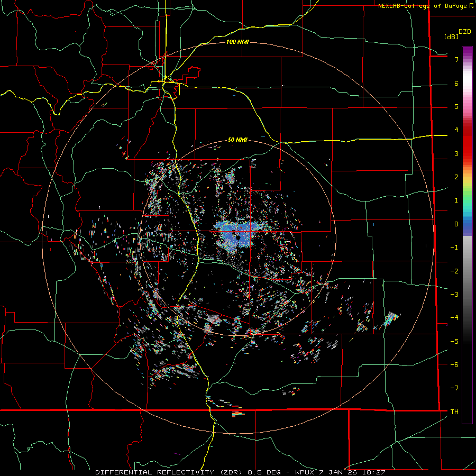Click the "50 NMI" range ring label

(x=237, y=140)
